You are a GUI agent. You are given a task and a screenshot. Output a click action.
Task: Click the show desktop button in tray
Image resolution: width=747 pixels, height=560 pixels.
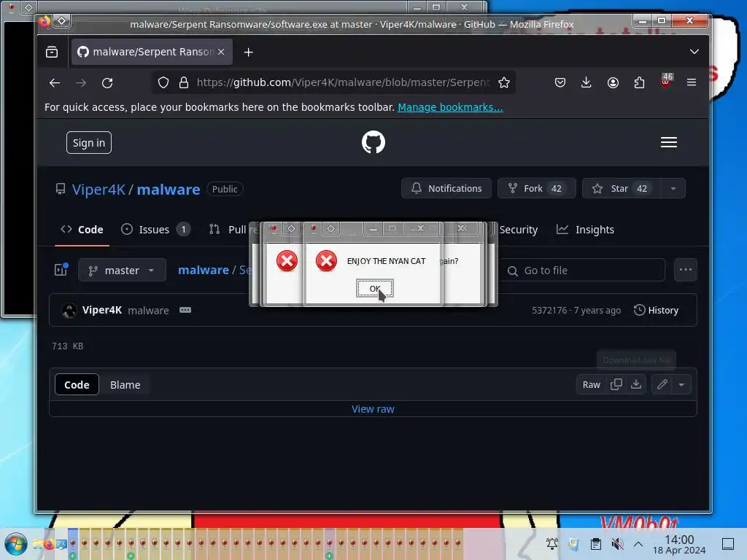tap(728, 544)
